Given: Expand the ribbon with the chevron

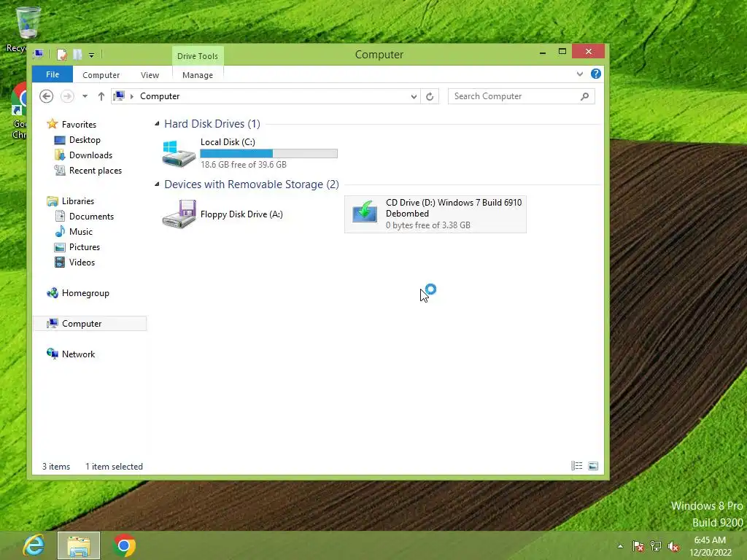Looking at the screenshot, I should [579, 74].
